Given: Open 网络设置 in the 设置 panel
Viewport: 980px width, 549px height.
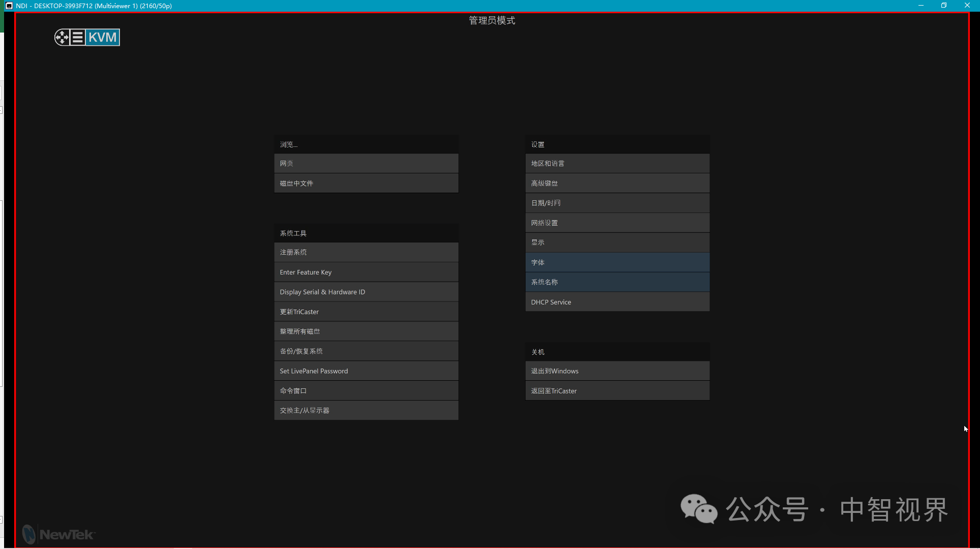Looking at the screenshot, I should pyautogui.click(x=617, y=223).
